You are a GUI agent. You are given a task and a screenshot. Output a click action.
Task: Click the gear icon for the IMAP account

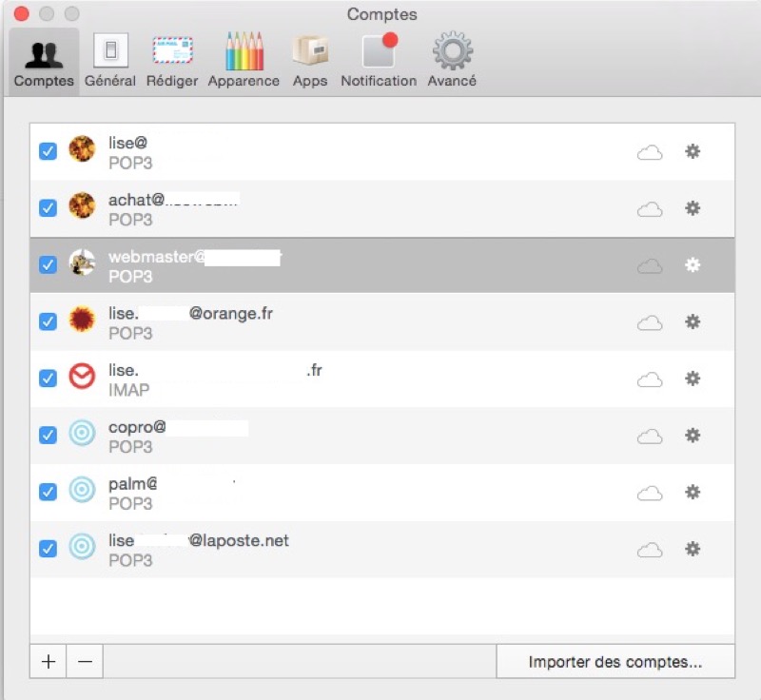tap(693, 379)
